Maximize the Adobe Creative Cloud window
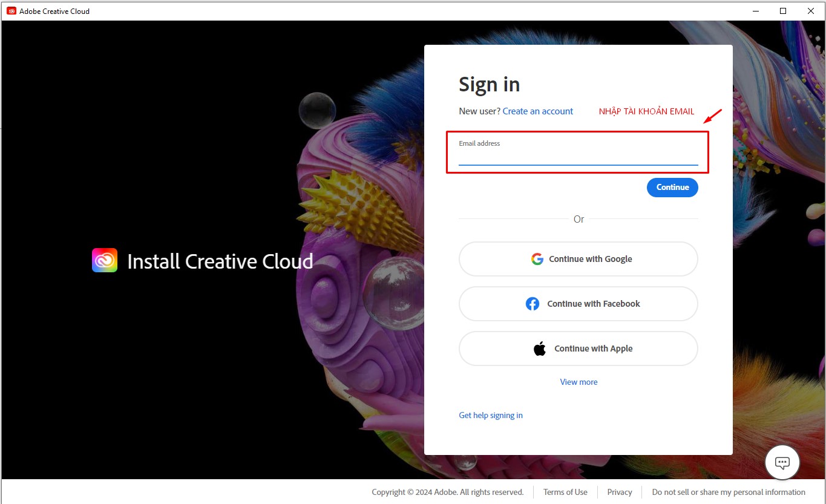The width and height of the screenshot is (826, 504). click(x=783, y=11)
